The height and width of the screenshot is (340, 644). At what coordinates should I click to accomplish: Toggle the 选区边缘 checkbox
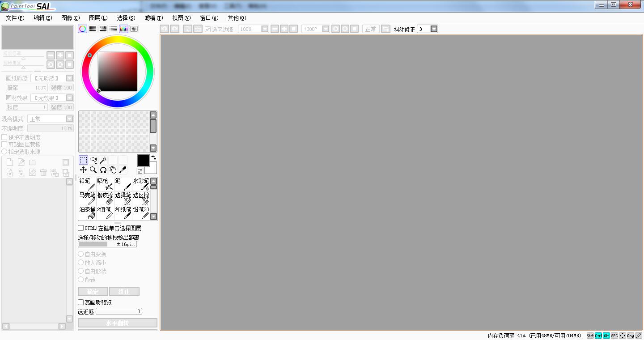[x=208, y=29]
